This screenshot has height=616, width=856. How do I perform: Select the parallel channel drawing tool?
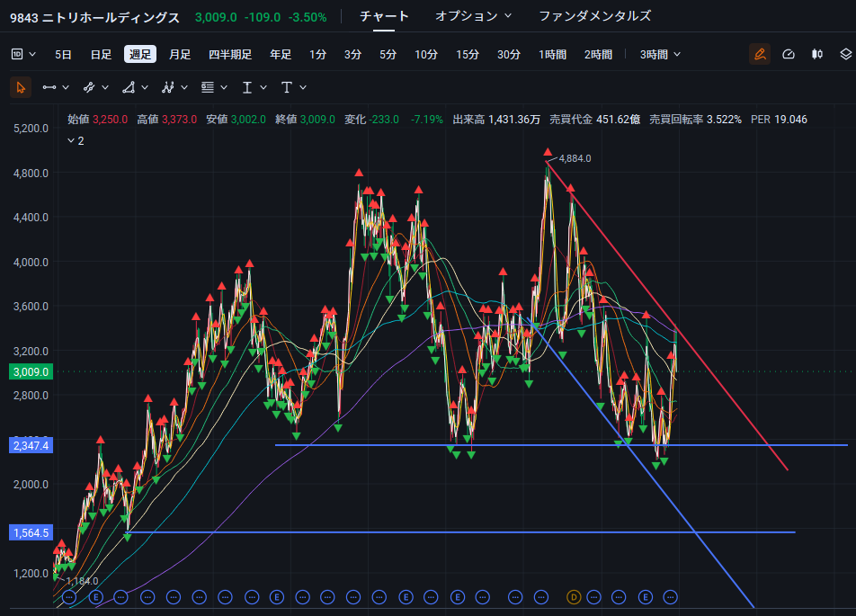pos(89,87)
